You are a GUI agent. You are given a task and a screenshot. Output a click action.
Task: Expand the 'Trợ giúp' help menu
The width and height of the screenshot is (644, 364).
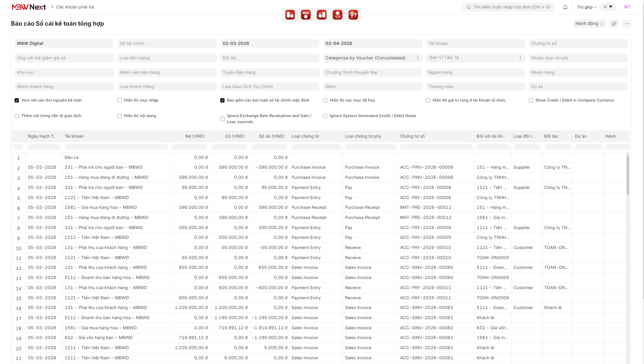[587, 7]
